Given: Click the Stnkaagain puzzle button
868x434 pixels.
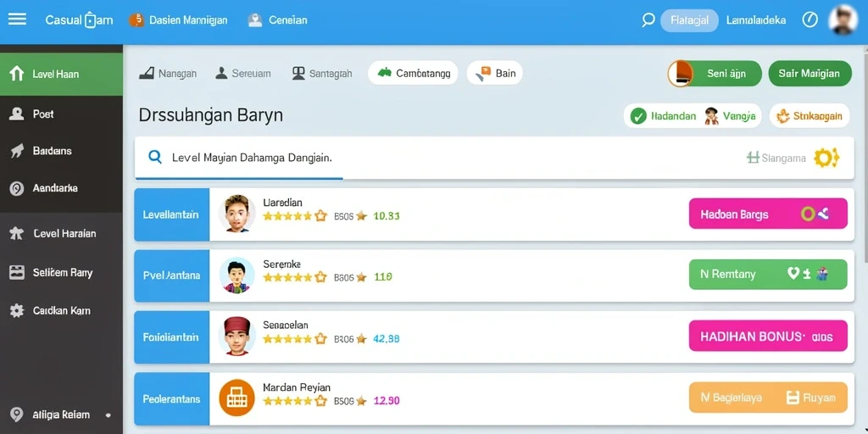Looking at the screenshot, I should (810, 116).
